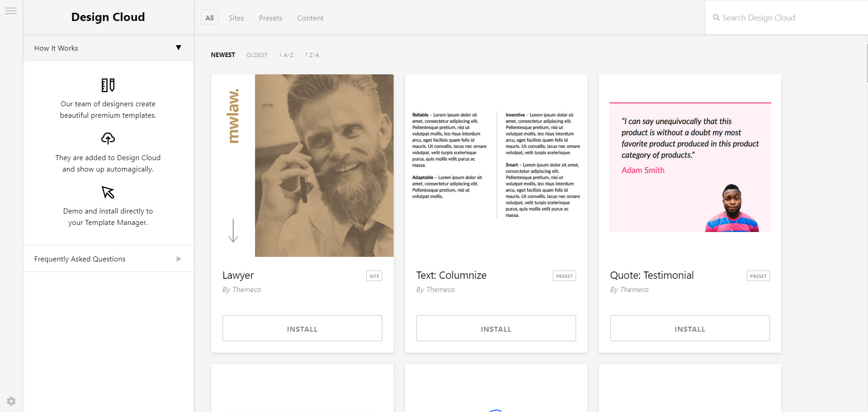
Task: Install the Quote: Testimonial preset
Action: coord(690,329)
